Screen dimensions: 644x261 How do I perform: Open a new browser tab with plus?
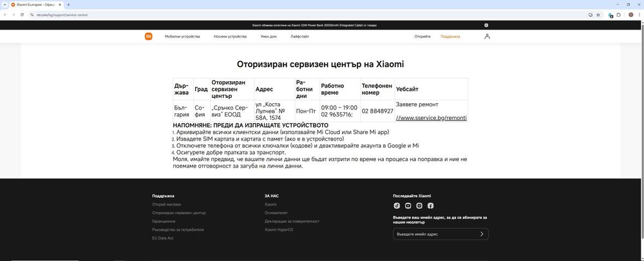[68, 5]
